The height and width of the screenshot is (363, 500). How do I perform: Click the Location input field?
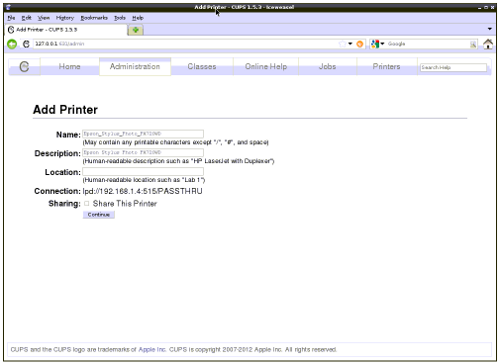click(143, 171)
